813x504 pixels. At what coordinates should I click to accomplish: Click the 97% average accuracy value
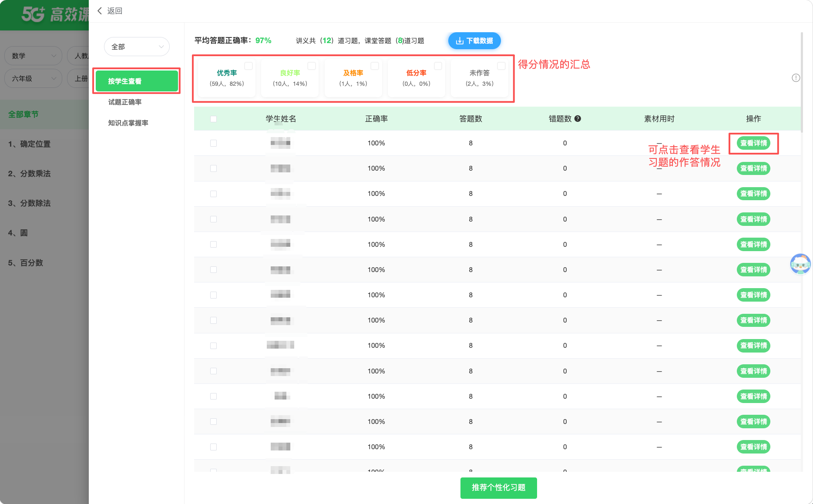pos(263,40)
